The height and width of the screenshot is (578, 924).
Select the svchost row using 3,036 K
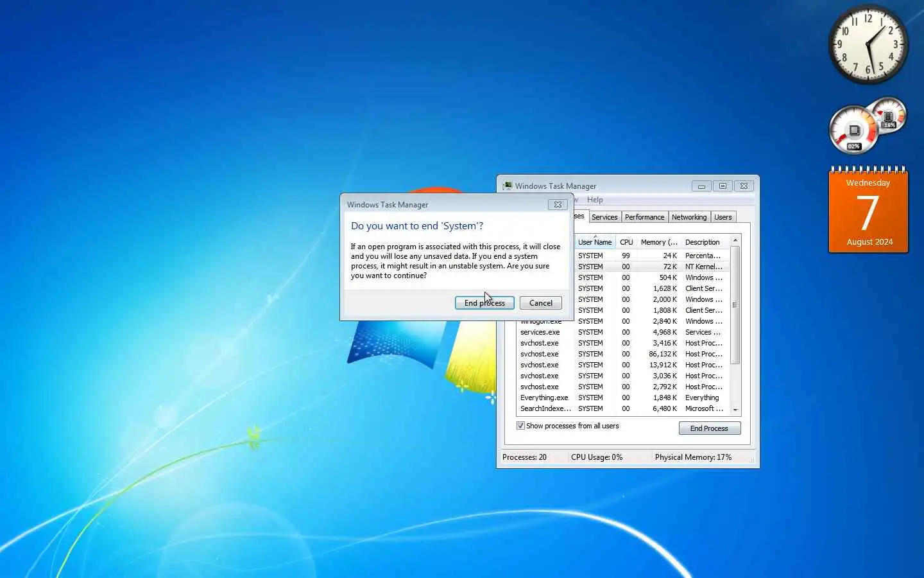pyautogui.click(x=623, y=376)
